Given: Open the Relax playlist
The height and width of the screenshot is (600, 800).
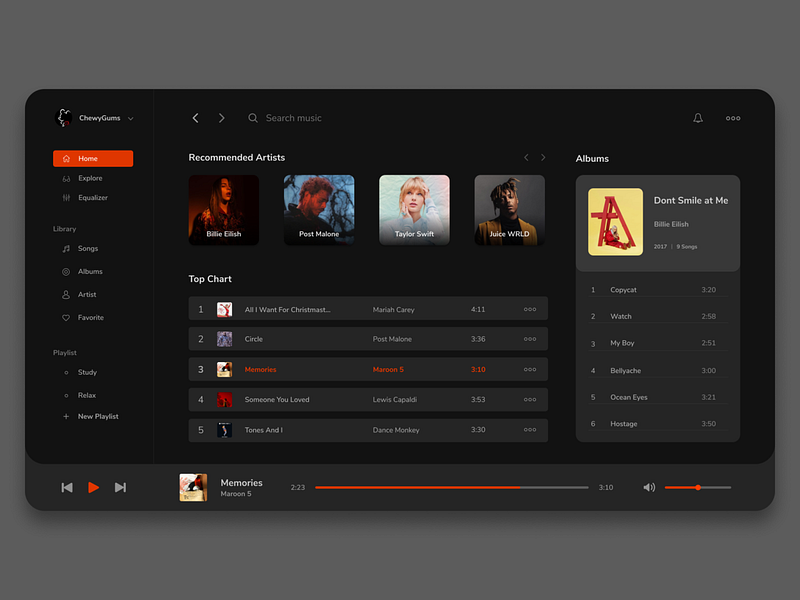Looking at the screenshot, I should pos(87,394).
